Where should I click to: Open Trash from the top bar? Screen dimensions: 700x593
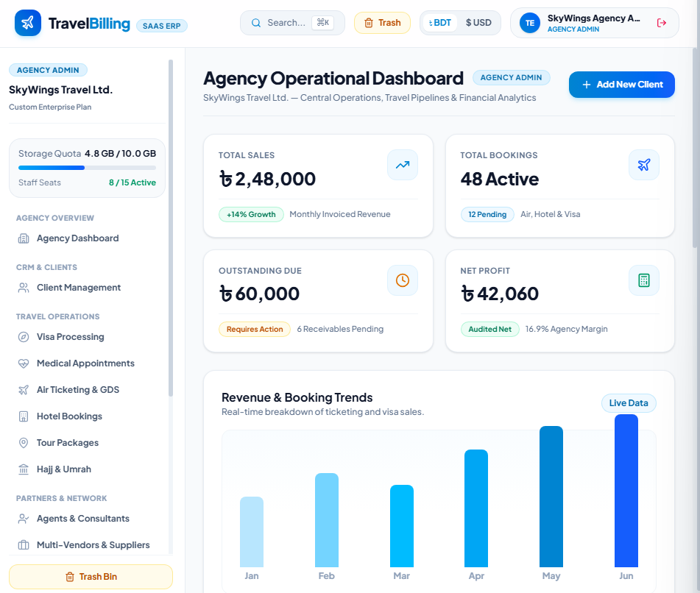pos(382,23)
